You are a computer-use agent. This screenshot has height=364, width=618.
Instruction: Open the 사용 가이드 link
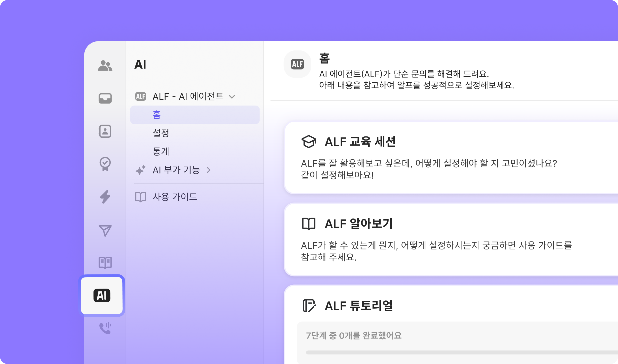(175, 197)
